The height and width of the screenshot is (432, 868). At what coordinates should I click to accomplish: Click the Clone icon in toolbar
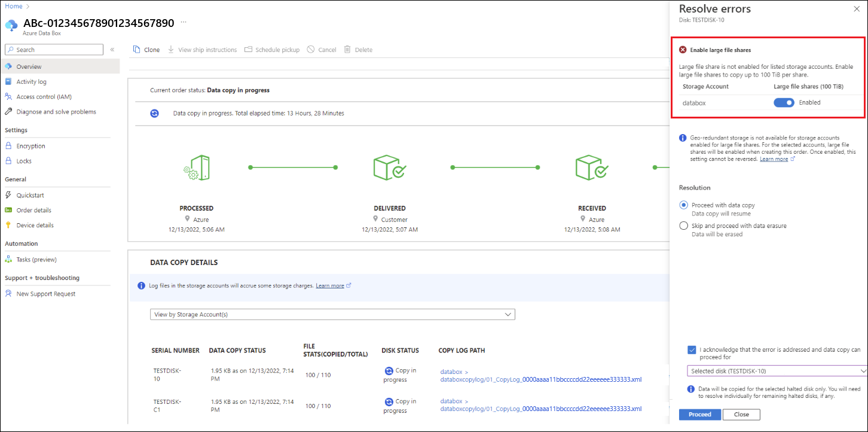tap(137, 50)
